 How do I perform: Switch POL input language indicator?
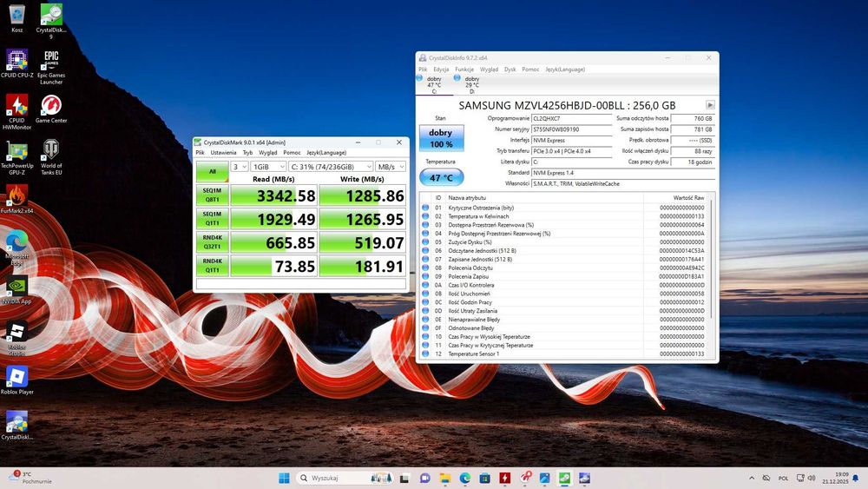783,478
